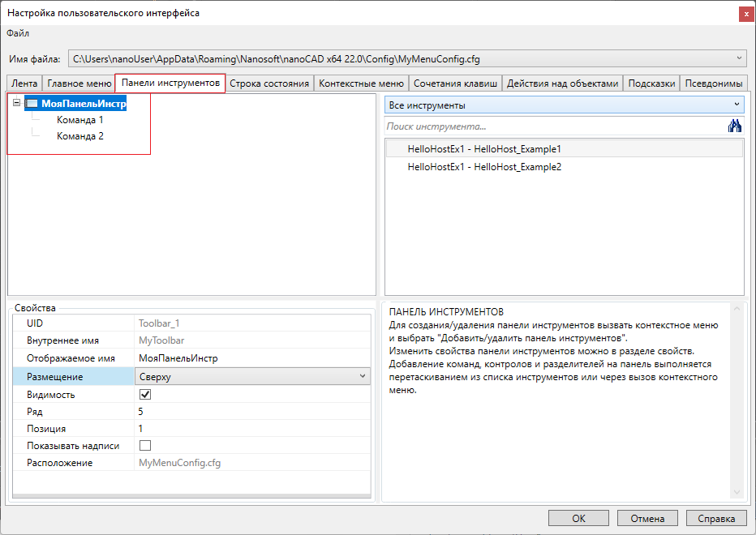Viewport: 756px width, 535px height.
Task: Select Команда 1 in the tree
Action: pyautogui.click(x=79, y=120)
